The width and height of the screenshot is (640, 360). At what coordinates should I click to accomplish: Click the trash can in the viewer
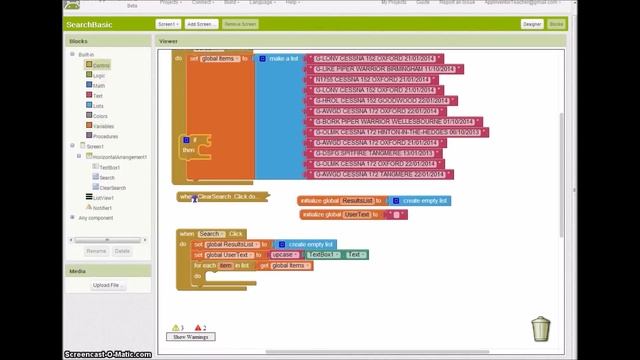coord(541,329)
